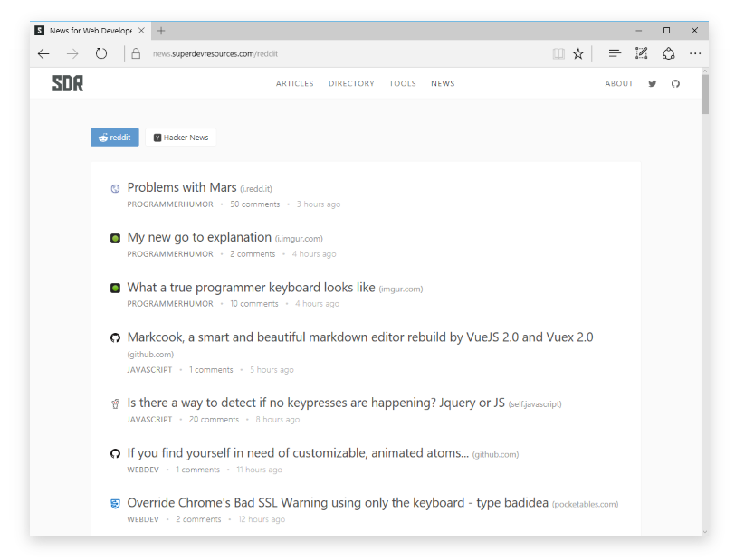Click the Edge Share icon

point(669,53)
